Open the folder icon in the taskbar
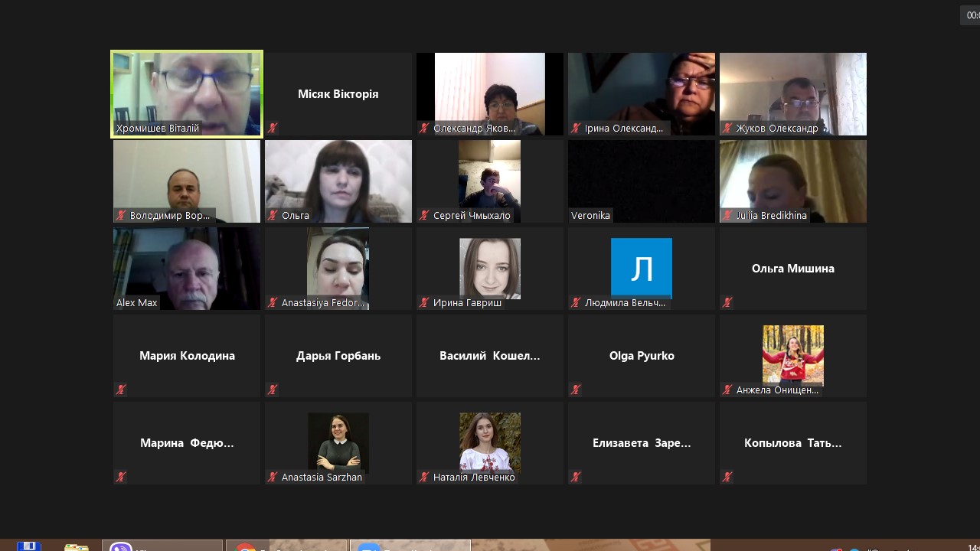This screenshot has width=980, height=551. click(77, 546)
